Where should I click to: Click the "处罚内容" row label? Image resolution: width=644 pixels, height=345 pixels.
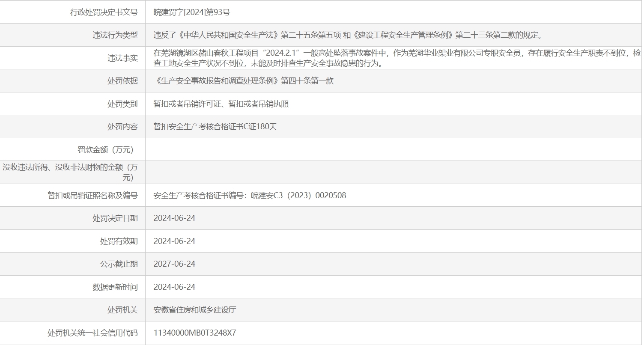(123, 127)
